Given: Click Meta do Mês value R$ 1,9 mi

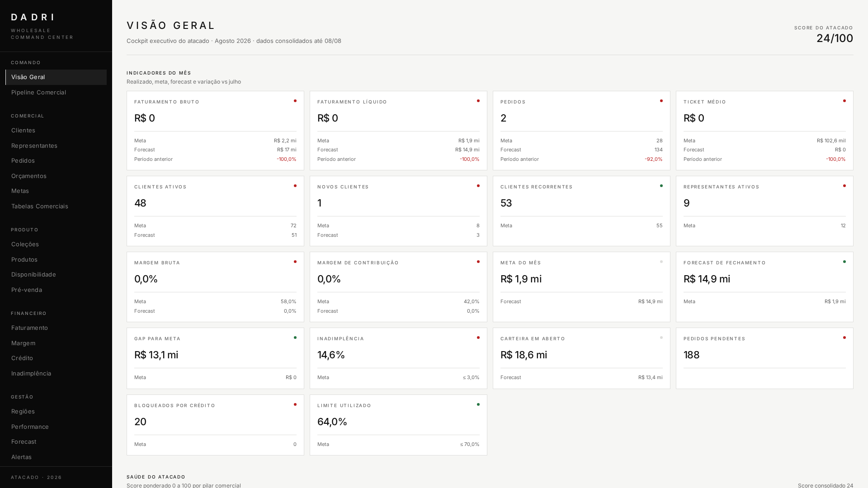Looking at the screenshot, I should [x=521, y=279].
